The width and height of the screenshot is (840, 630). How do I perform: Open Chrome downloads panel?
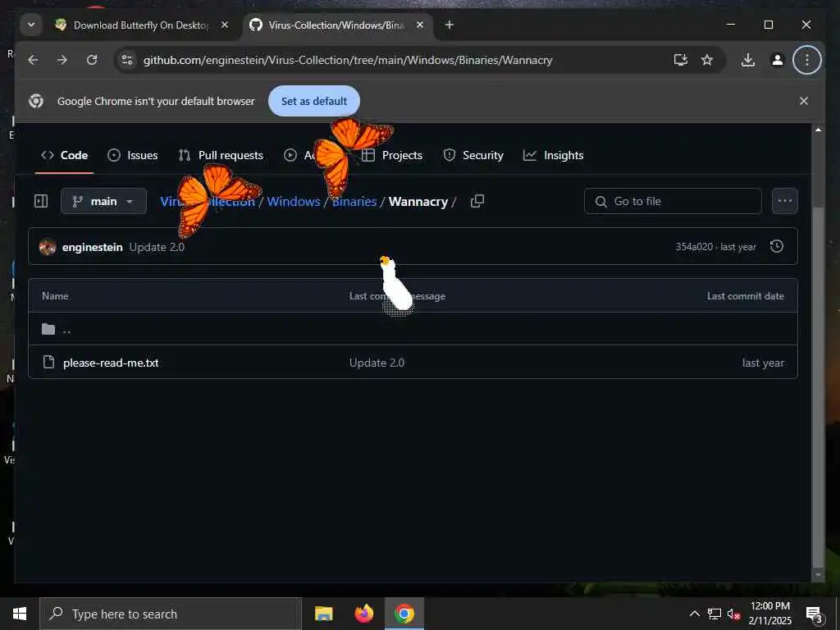point(748,60)
